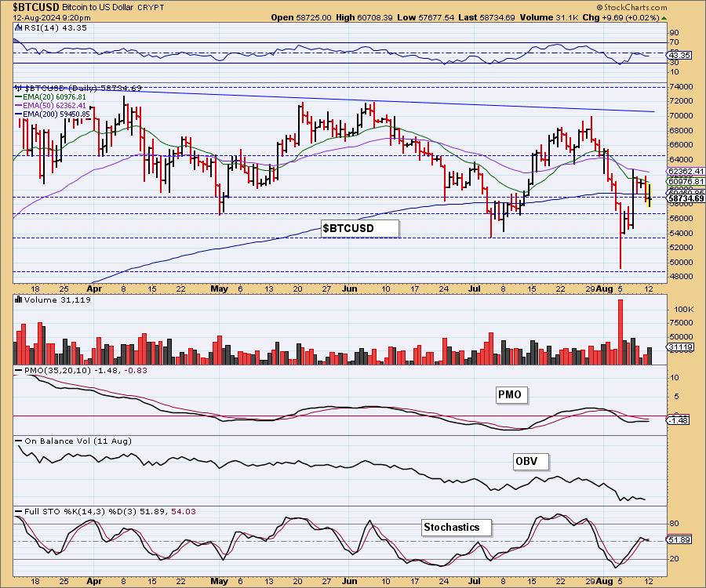The image size is (706, 588).
Task: Click the 60976.81 price tag on right axis
Action: click(686, 181)
